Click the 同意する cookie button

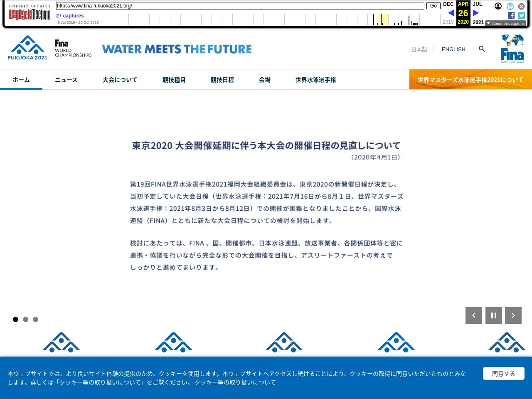[x=503, y=374]
